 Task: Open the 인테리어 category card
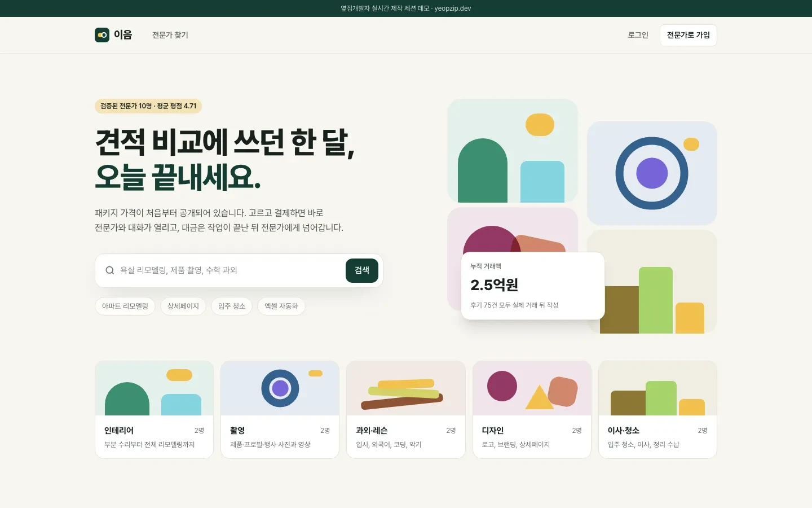tap(155, 410)
